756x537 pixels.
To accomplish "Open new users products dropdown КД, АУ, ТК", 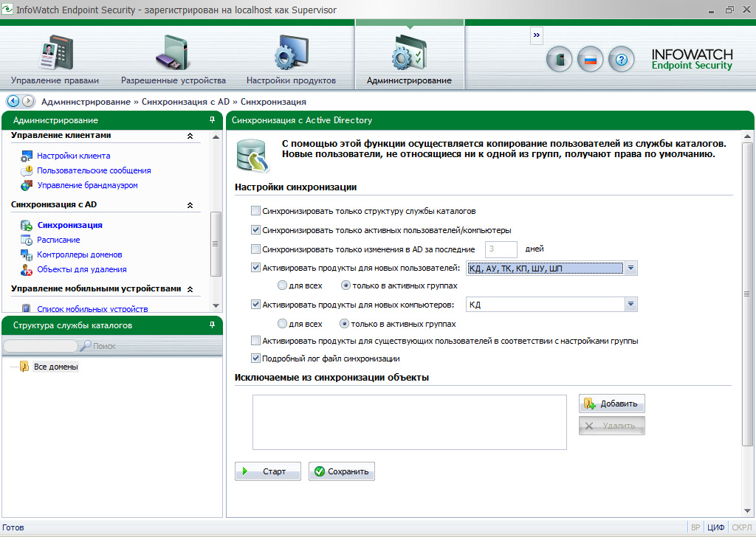I will pyautogui.click(x=630, y=268).
